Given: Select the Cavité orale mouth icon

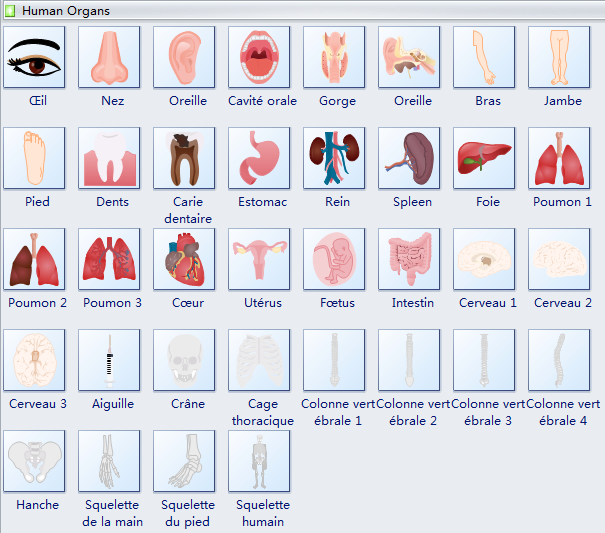Looking at the screenshot, I should [x=259, y=57].
